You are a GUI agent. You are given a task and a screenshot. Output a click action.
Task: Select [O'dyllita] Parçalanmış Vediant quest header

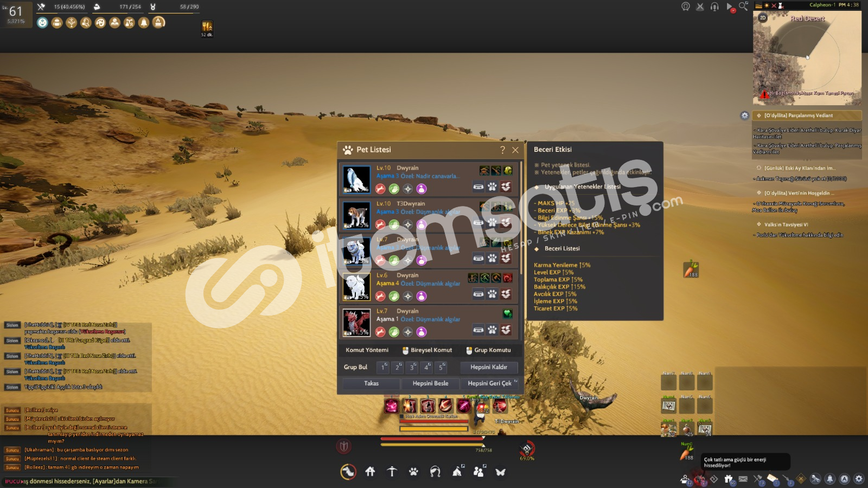click(x=808, y=115)
